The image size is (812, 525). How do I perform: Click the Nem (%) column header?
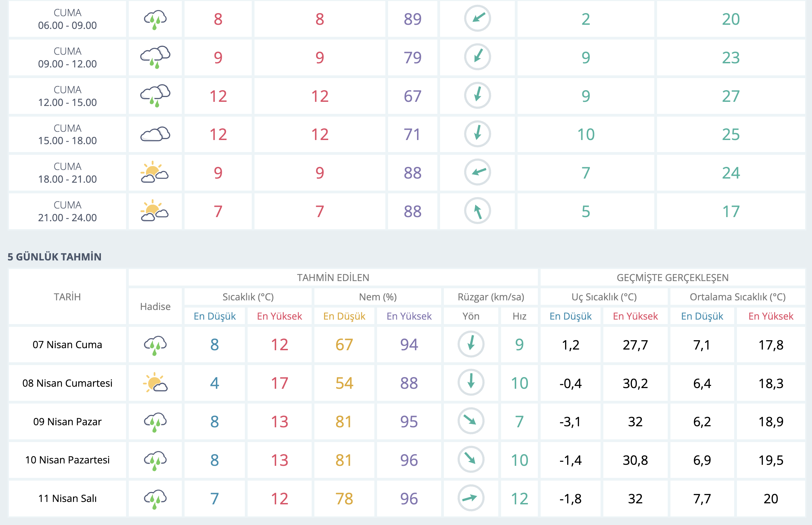coord(377,297)
